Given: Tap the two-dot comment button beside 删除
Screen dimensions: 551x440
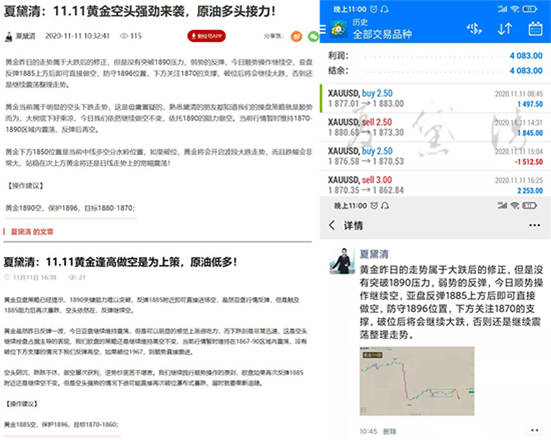Looking at the screenshot, I should tap(534, 430).
